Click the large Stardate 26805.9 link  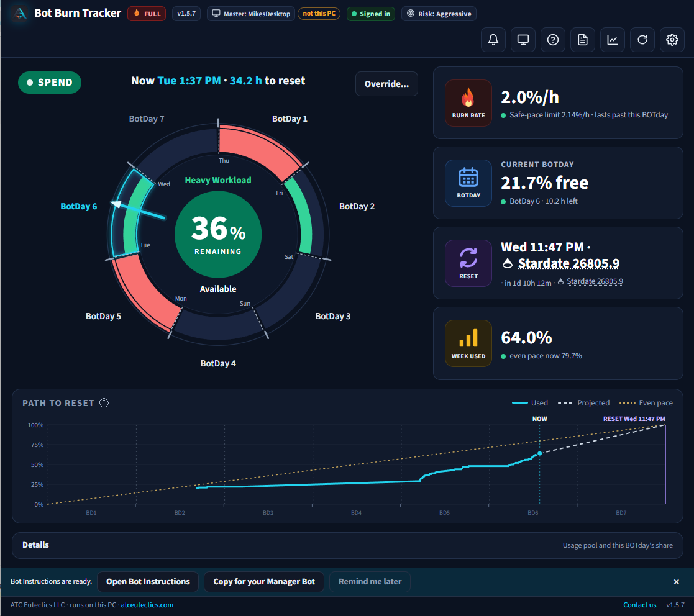(x=568, y=263)
